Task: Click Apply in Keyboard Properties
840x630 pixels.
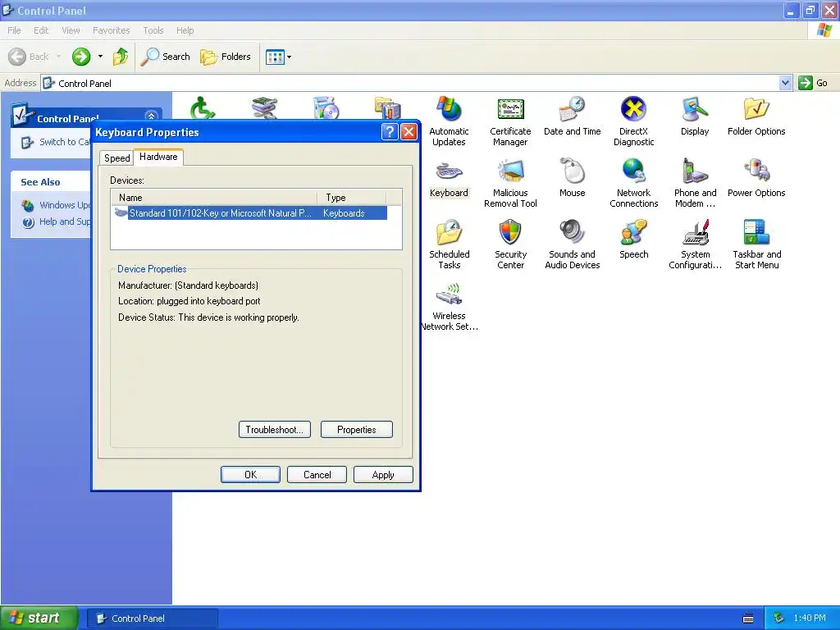Action: 383,475
